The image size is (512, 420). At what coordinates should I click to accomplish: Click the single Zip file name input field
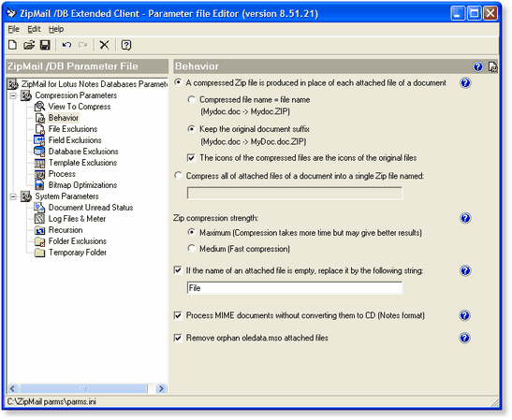click(295, 194)
